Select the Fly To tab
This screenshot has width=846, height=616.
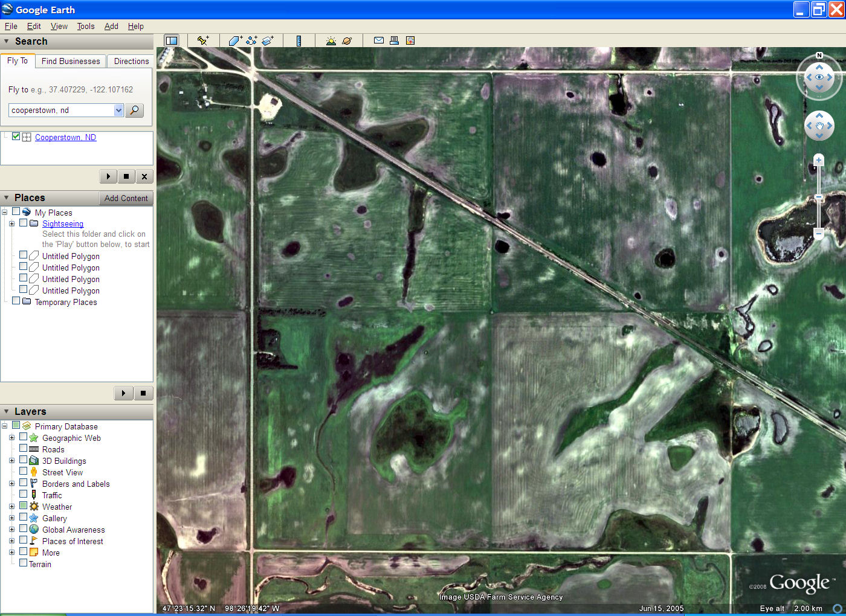tap(18, 60)
